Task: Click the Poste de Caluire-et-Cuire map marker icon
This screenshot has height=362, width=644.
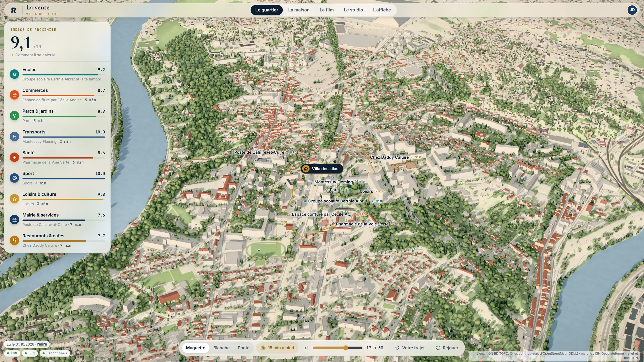Action: [231, 152]
